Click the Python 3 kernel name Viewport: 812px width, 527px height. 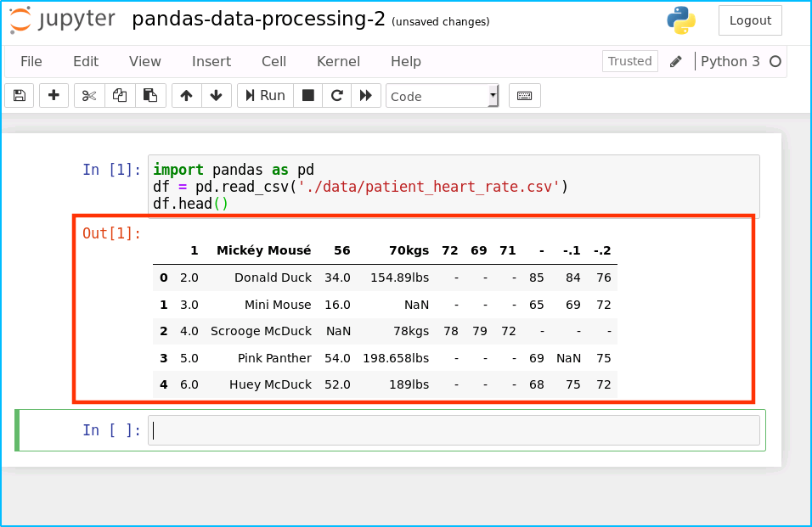[x=730, y=62]
